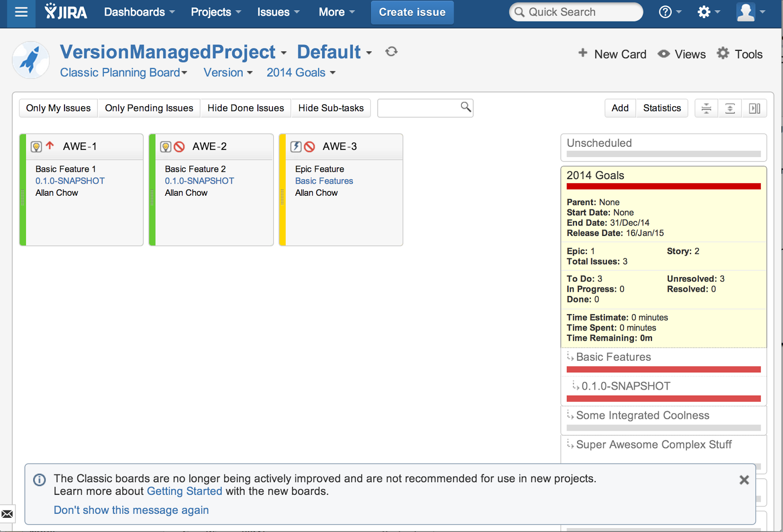Image resolution: width=783 pixels, height=532 pixels.
Task: Open the Classic Planning Board dropdown
Action: click(123, 72)
